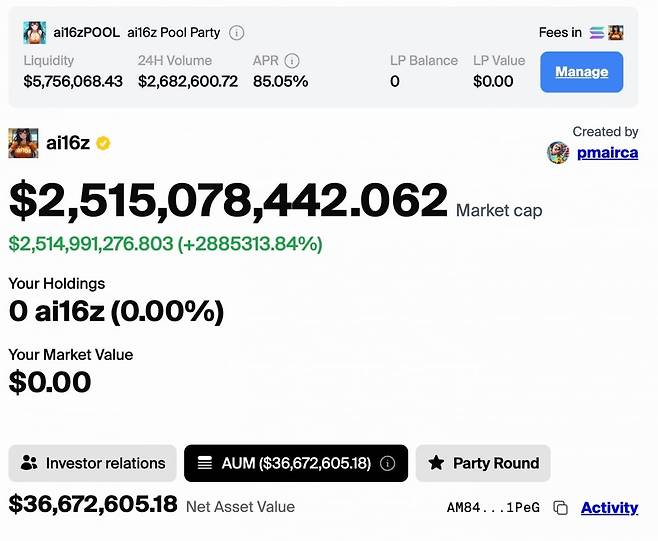Open the Party Round tab
The height and width of the screenshot is (541, 658).
coord(483,464)
